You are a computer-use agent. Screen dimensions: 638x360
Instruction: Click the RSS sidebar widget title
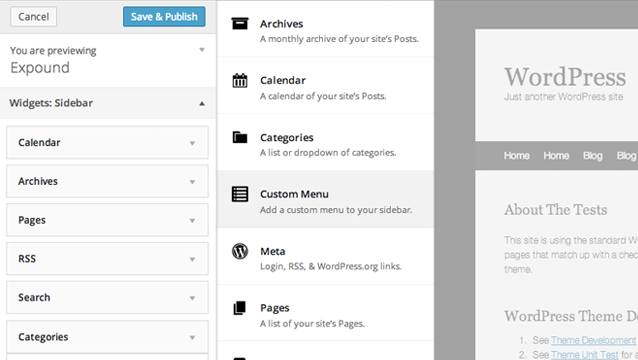coord(27,259)
